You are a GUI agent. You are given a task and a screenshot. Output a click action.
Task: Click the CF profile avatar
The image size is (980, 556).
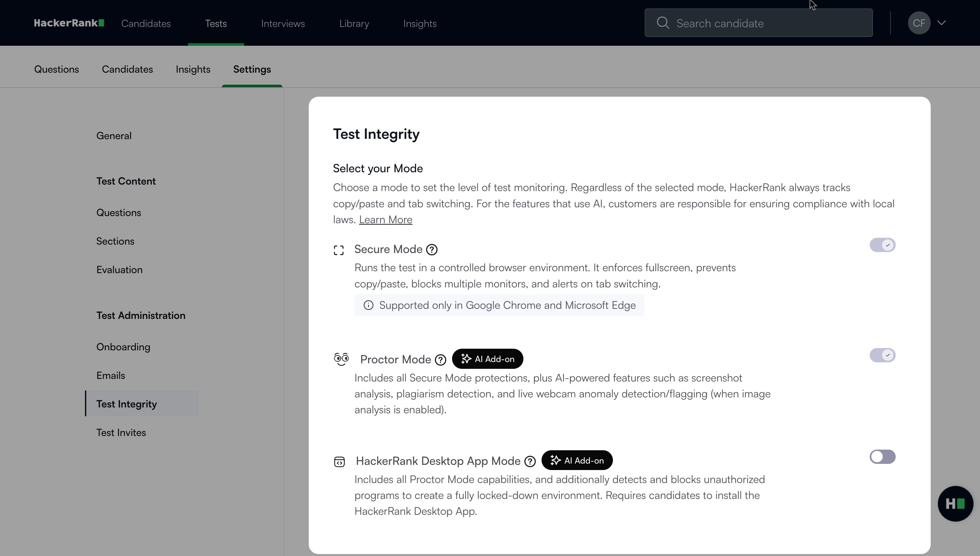click(x=919, y=23)
